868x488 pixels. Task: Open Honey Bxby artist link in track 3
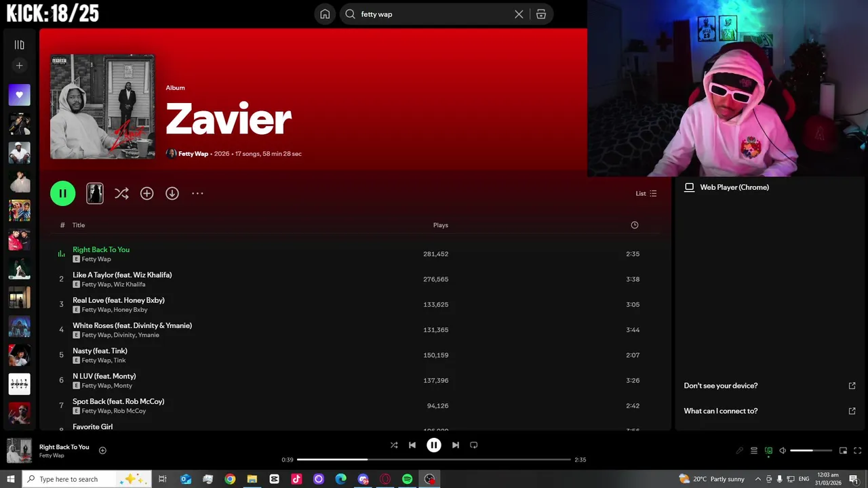(x=131, y=310)
